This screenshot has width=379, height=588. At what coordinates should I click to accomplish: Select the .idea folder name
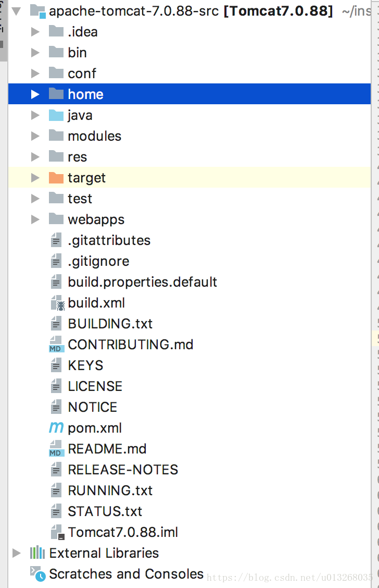(83, 32)
